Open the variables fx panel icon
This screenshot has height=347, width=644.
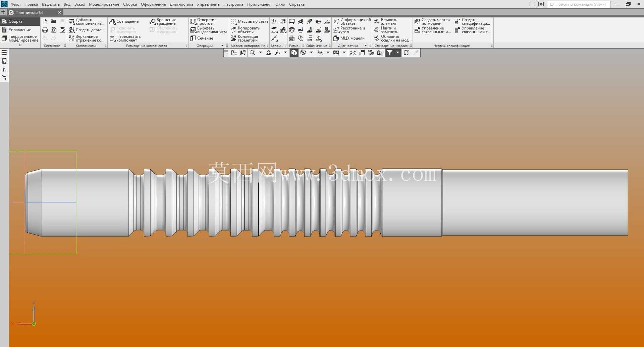pos(4,69)
